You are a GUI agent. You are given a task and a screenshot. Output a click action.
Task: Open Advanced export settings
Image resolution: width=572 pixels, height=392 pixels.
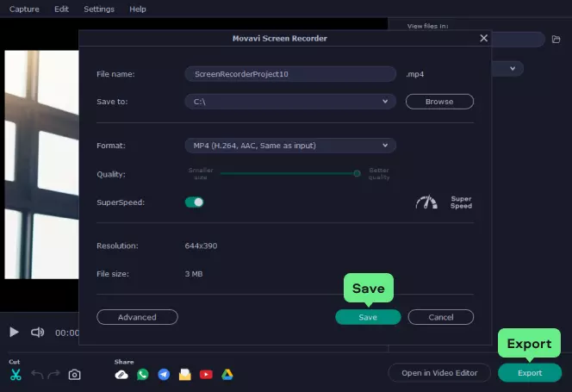tap(137, 317)
